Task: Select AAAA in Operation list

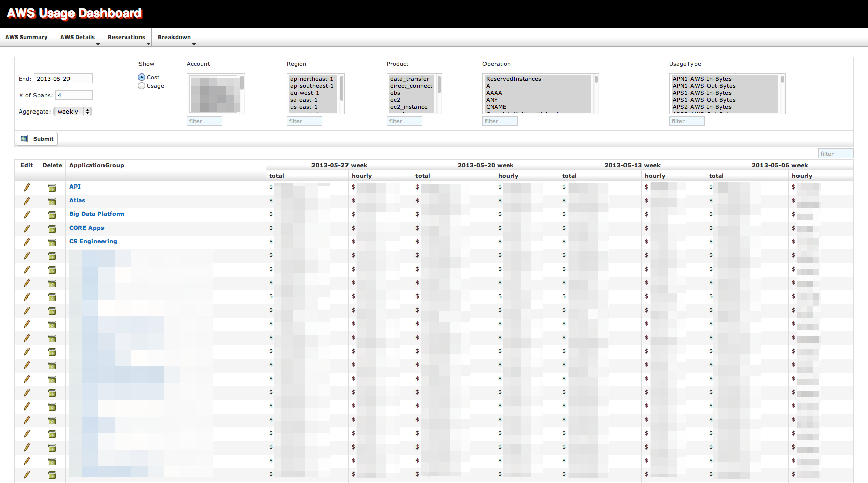Action: (x=538, y=93)
